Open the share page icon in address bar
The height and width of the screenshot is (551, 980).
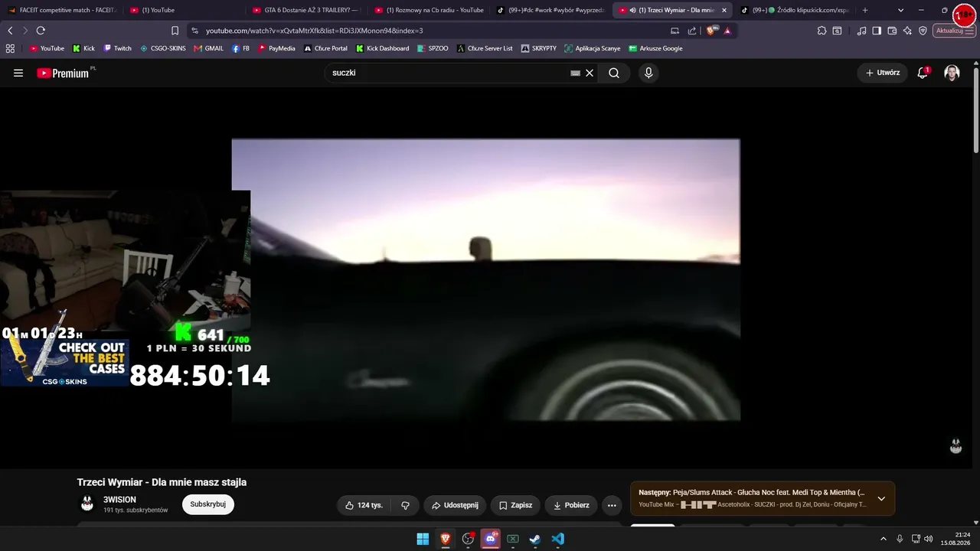click(692, 31)
